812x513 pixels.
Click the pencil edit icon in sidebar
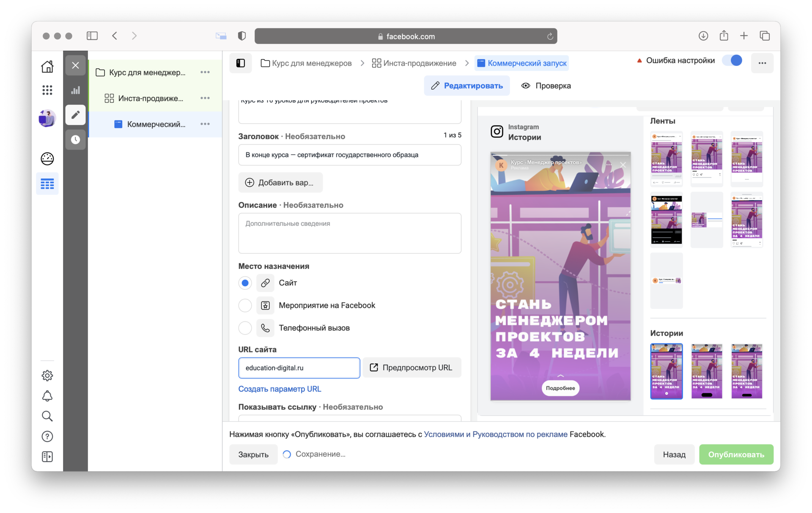pyautogui.click(x=75, y=115)
